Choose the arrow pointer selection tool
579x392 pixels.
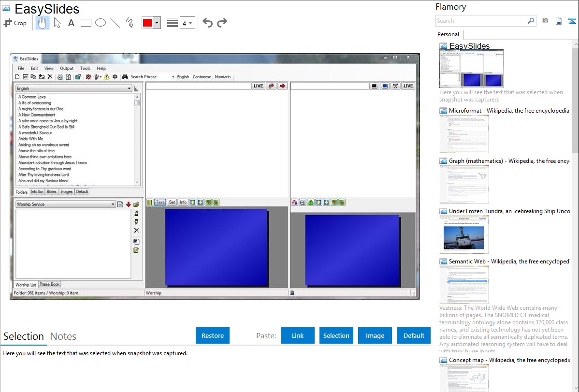57,23
